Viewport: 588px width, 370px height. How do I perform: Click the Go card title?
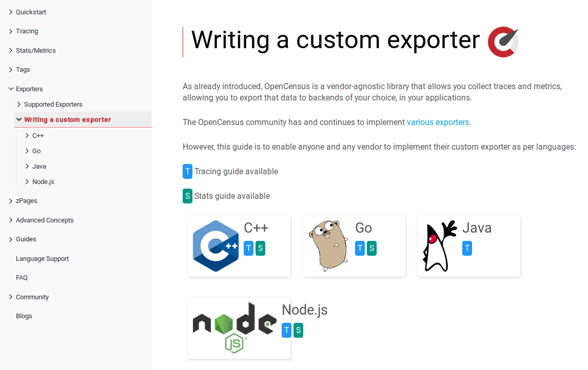[363, 228]
